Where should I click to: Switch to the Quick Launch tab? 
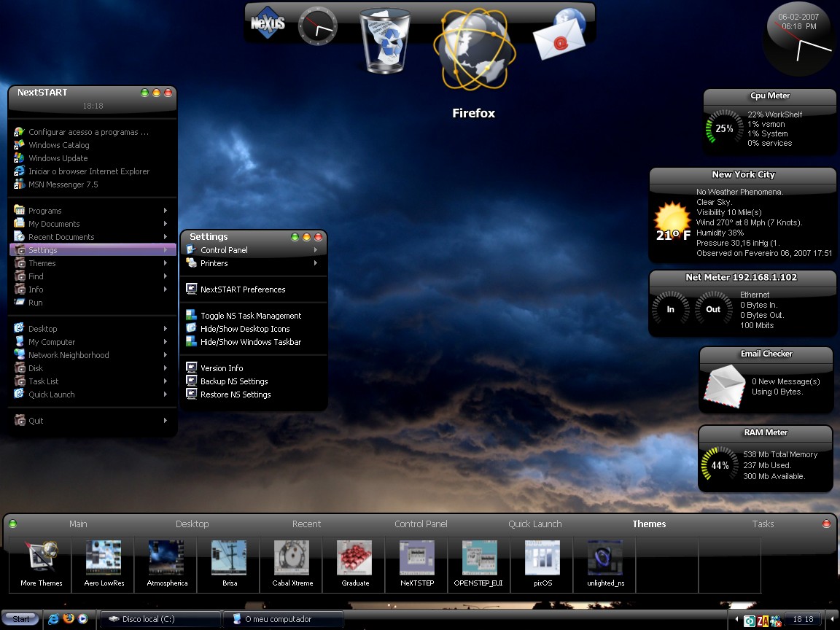pos(535,524)
